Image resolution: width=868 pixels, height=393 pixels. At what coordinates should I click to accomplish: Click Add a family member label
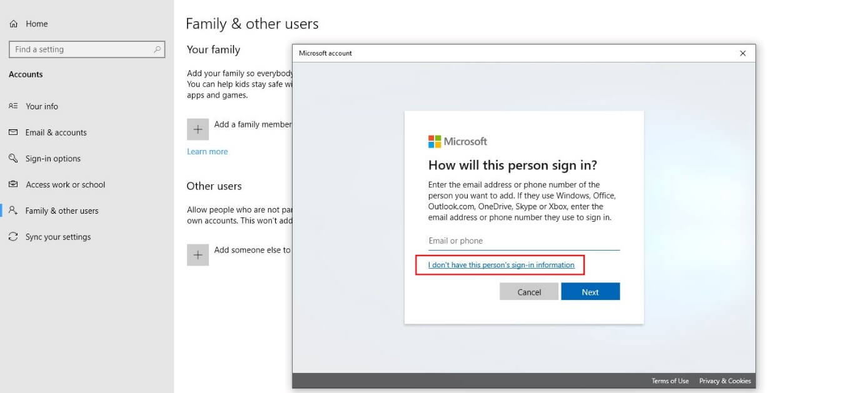coord(253,124)
